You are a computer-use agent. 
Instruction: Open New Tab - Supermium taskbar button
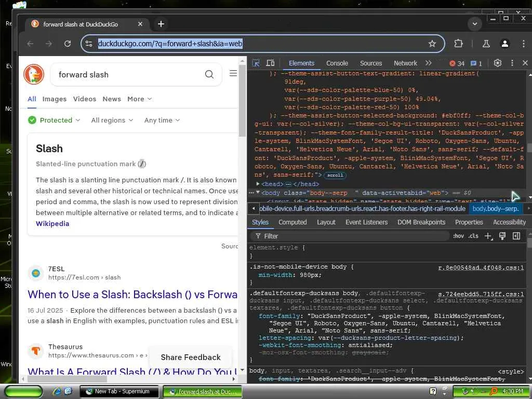[x=119, y=392]
